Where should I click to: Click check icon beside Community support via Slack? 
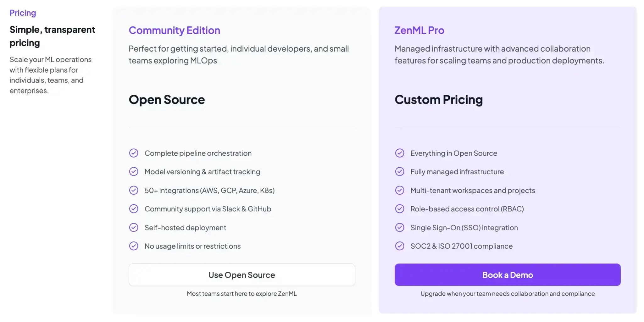pos(134,209)
